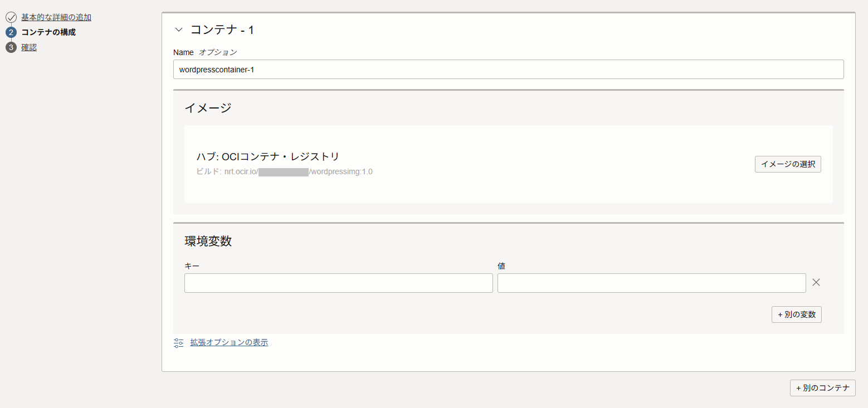Click the step 3 number circle icon
Viewport: 868px width, 408px height.
pos(11,47)
